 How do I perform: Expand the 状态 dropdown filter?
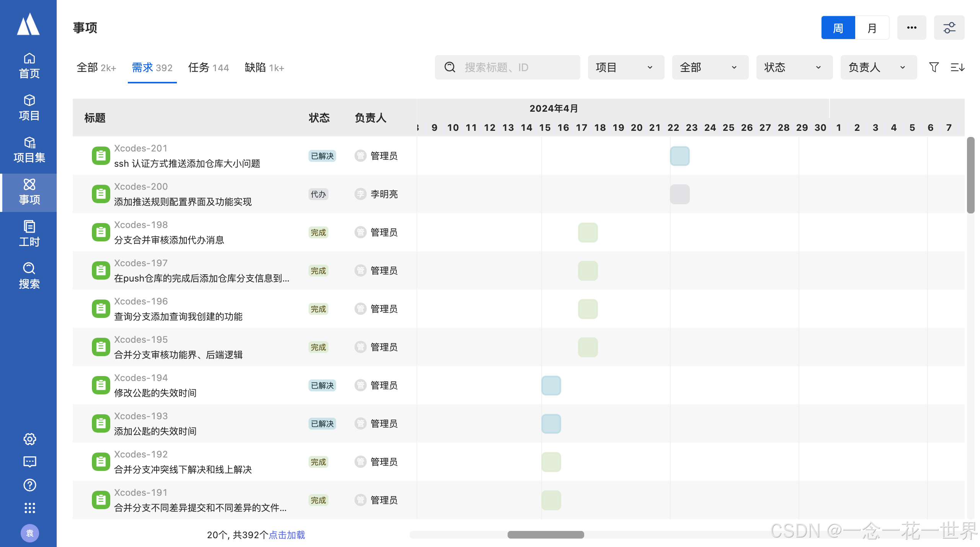click(x=794, y=67)
